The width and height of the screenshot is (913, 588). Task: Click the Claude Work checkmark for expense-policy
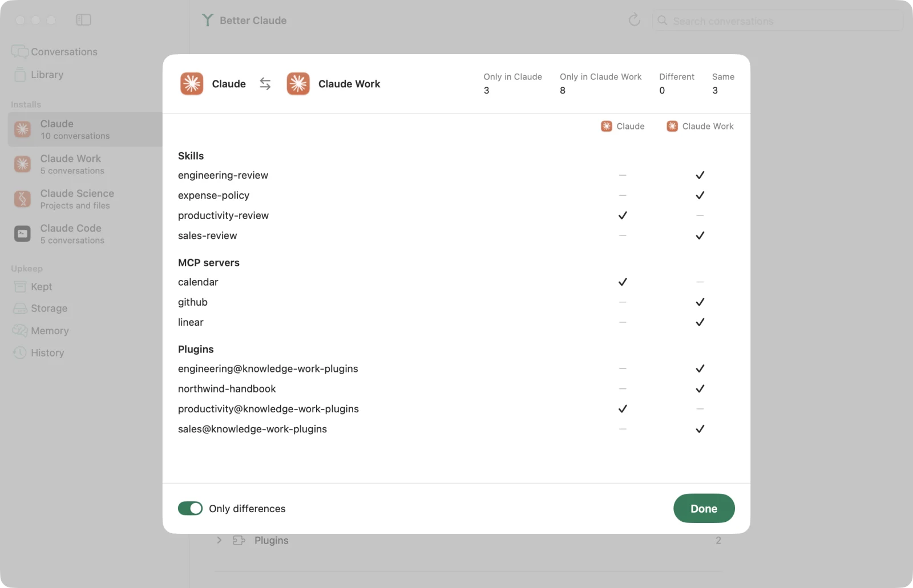pos(700,196)
